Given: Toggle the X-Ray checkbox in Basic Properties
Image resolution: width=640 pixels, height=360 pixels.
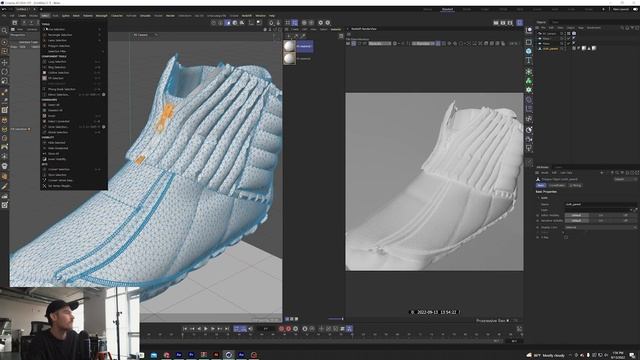Looking at the screenshot, I should tap(566, 237).
